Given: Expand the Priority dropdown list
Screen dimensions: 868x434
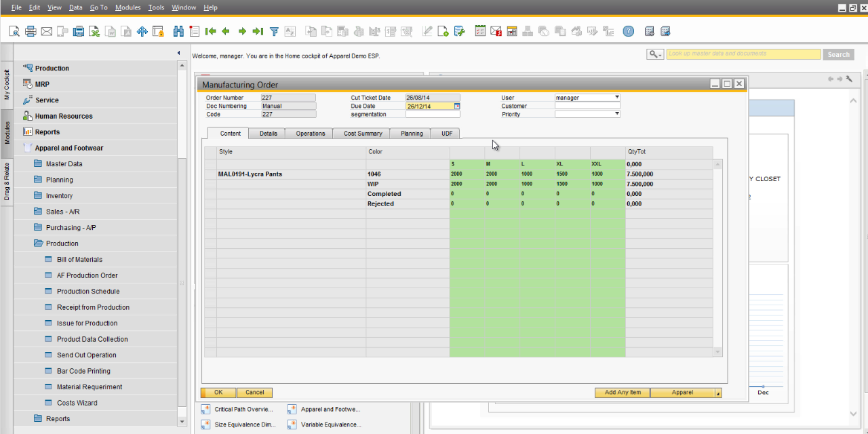Looking at the screenshot, I should coord(616,114).
